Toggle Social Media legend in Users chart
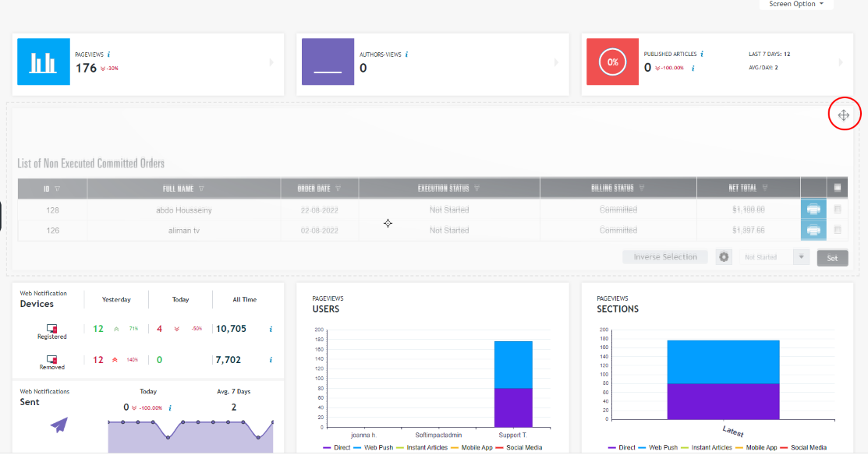This screenshot has width=868, height=455. tap(519, 447)
